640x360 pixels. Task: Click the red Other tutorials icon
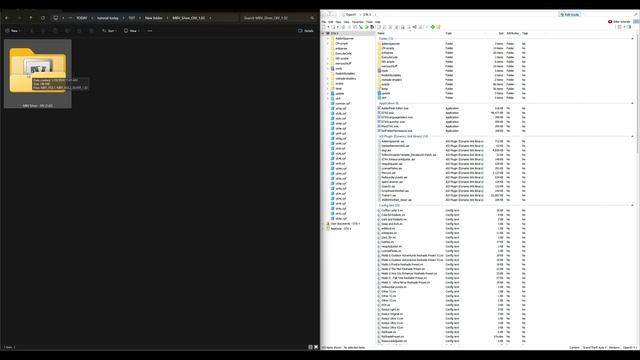click(x=610, y=22)
